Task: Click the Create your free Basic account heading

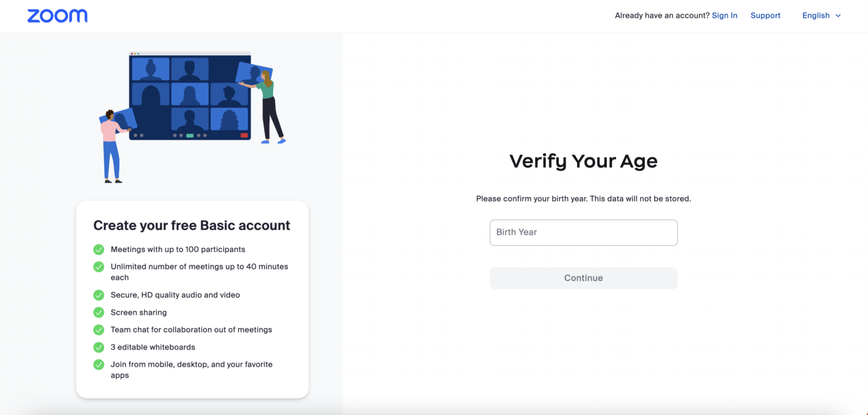Action: click(192, 225)
